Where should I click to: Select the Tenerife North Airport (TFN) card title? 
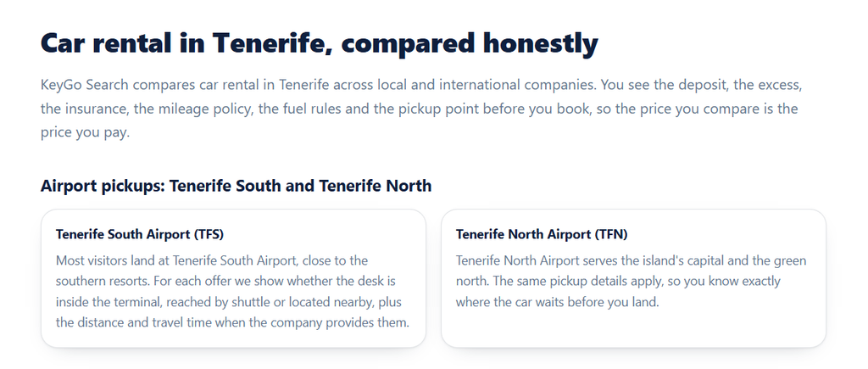coord(542,234)
